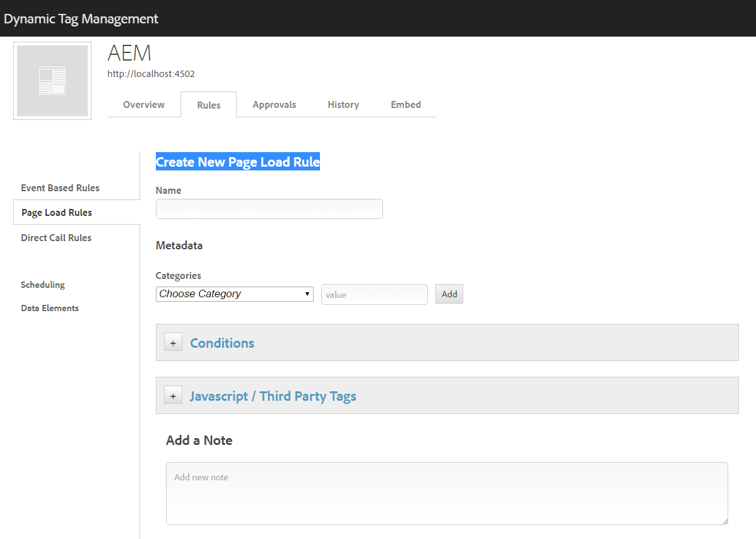Image resolution: width=756 pixels, height=539 pixels.
Task: Switch to the Overview tab
Action: tap(144, 105)
